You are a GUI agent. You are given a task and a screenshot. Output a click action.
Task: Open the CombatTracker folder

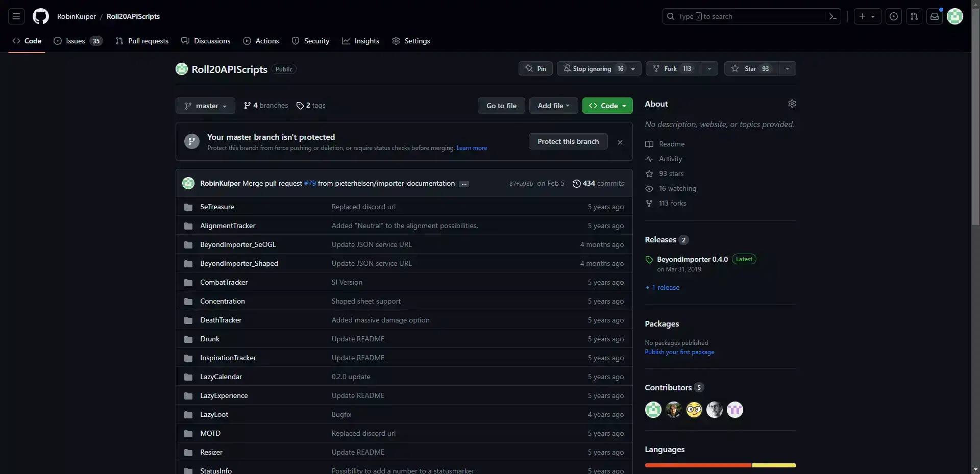pos(224,282)
